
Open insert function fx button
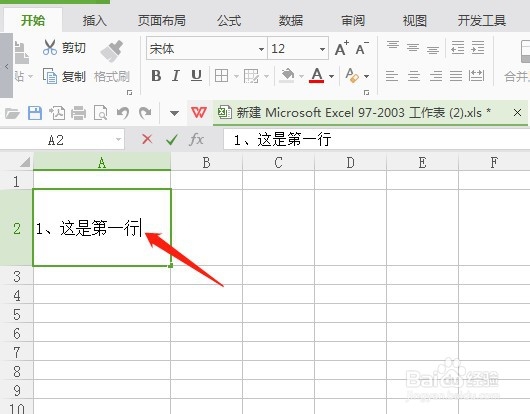click(196, 139)
